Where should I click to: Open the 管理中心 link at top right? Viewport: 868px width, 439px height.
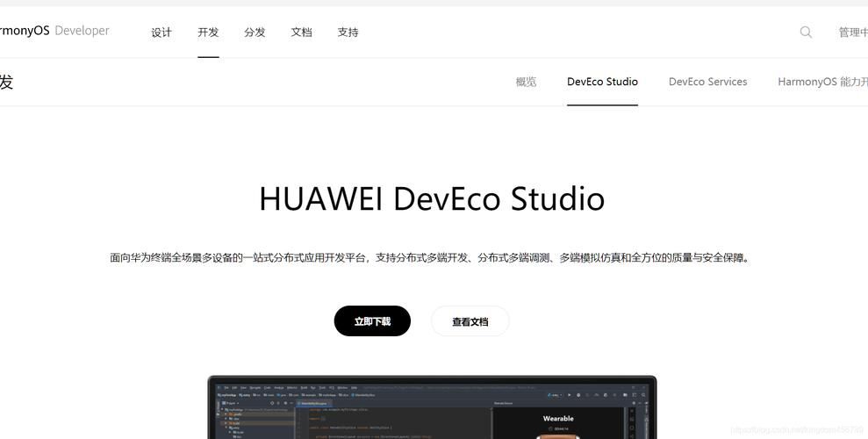[853, 32]
